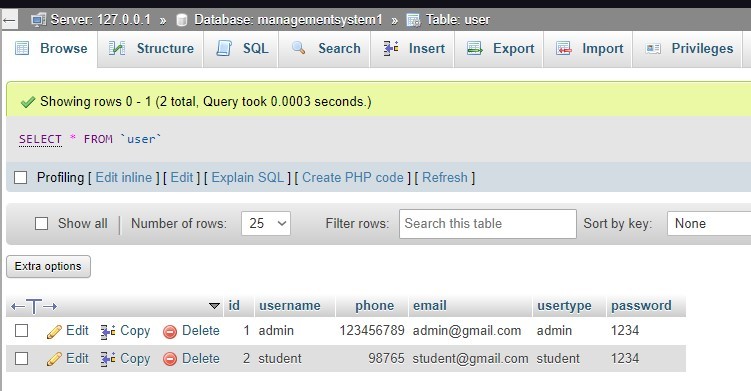Open the Number of rows dropdown
The width and height of the screenshot is (751, 391).
click(266, 223)
